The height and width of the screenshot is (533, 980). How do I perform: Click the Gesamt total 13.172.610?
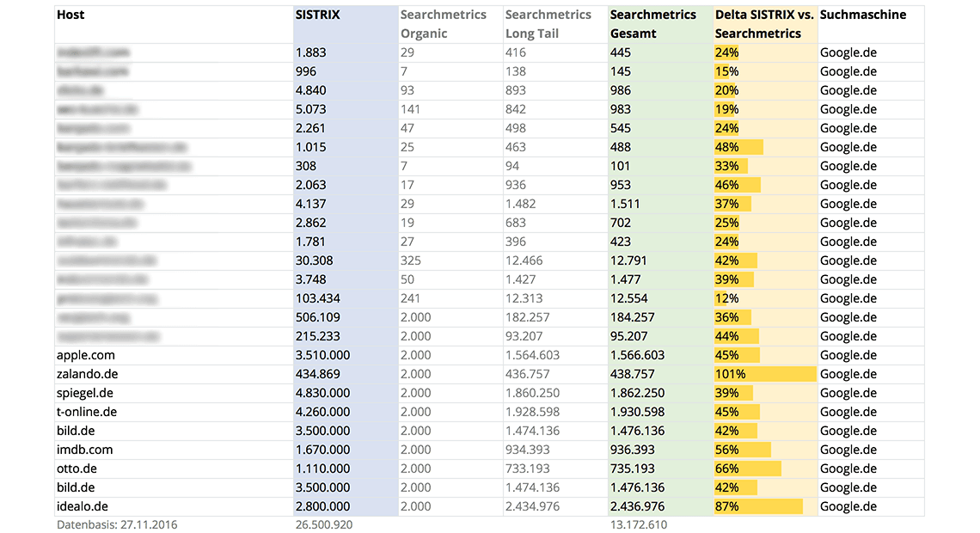coord(638,524)
